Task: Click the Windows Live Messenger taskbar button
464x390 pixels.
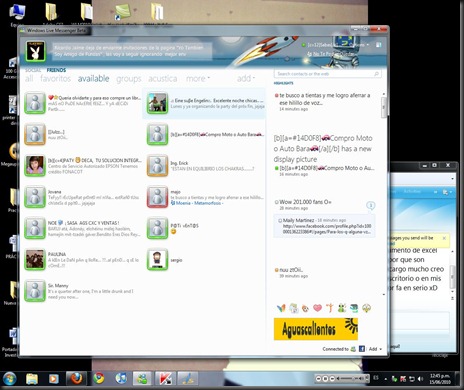Action: click(143, 379)
